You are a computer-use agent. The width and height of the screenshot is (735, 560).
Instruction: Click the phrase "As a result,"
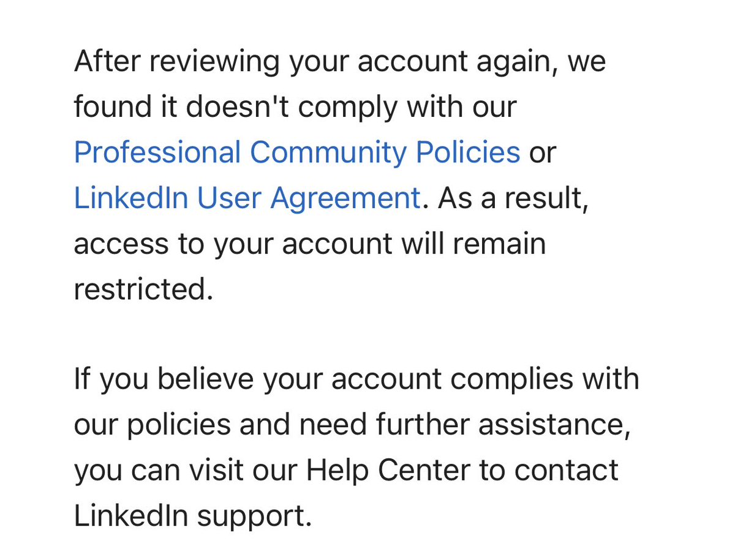click(513, 199)
